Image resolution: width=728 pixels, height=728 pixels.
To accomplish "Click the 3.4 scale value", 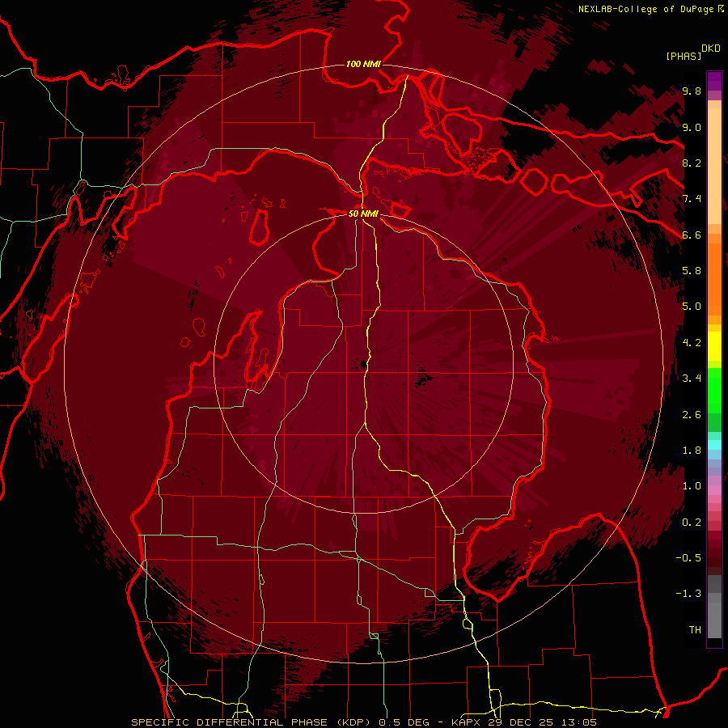I will click(692, 379).
